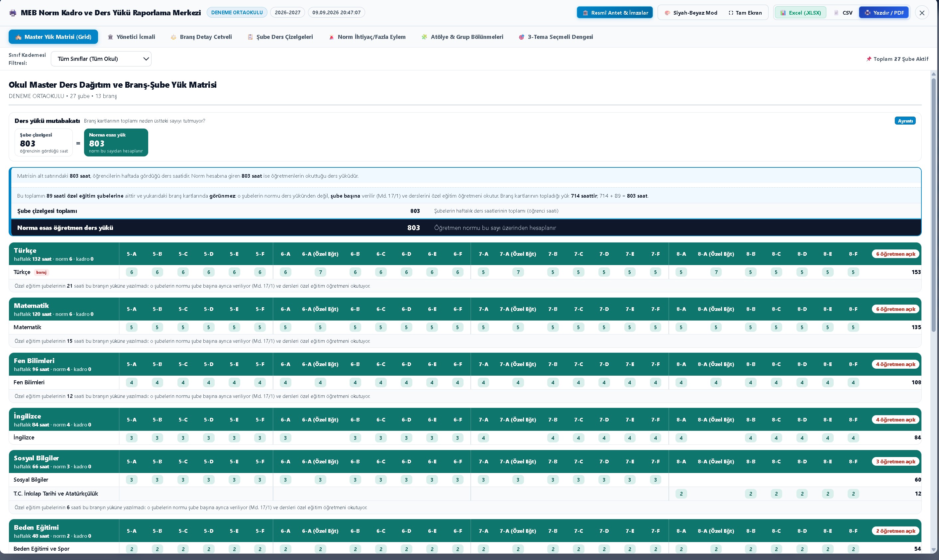The image size is (939, 560).
Task: Click the Yazdır / PDF button
Action: pos(884,13)
